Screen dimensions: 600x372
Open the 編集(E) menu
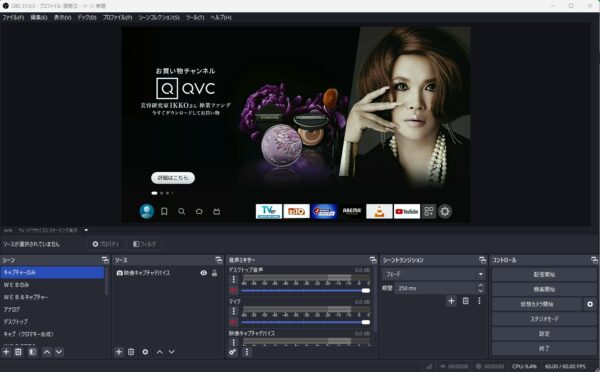39,18
